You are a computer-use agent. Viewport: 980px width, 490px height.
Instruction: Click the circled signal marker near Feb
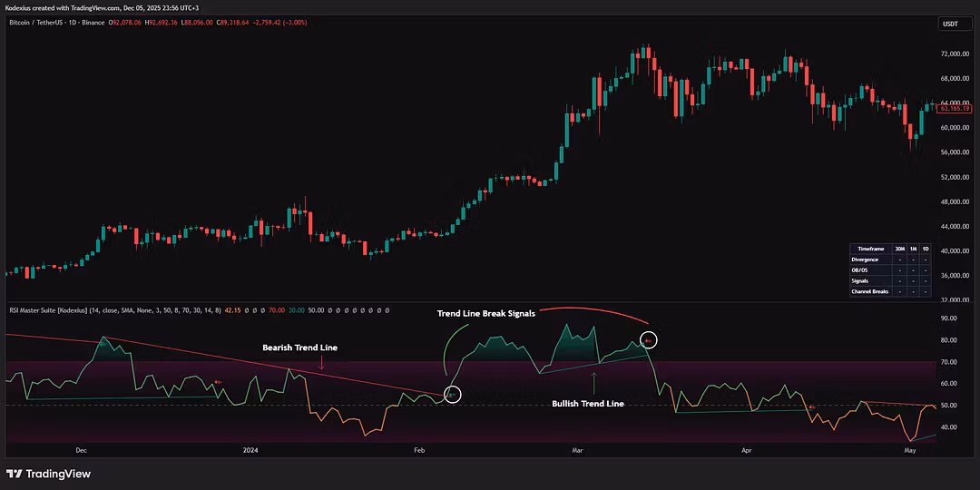pyautogui.click(x=453, y=395)
